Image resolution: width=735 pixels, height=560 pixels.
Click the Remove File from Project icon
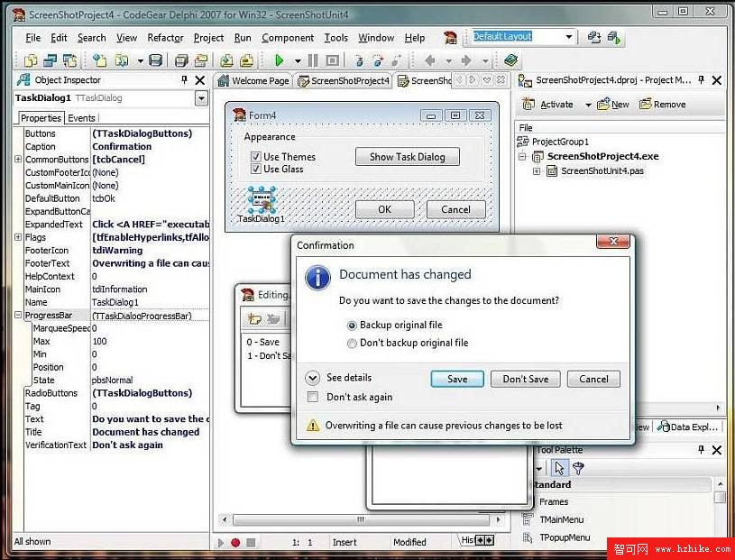(246, 60)
